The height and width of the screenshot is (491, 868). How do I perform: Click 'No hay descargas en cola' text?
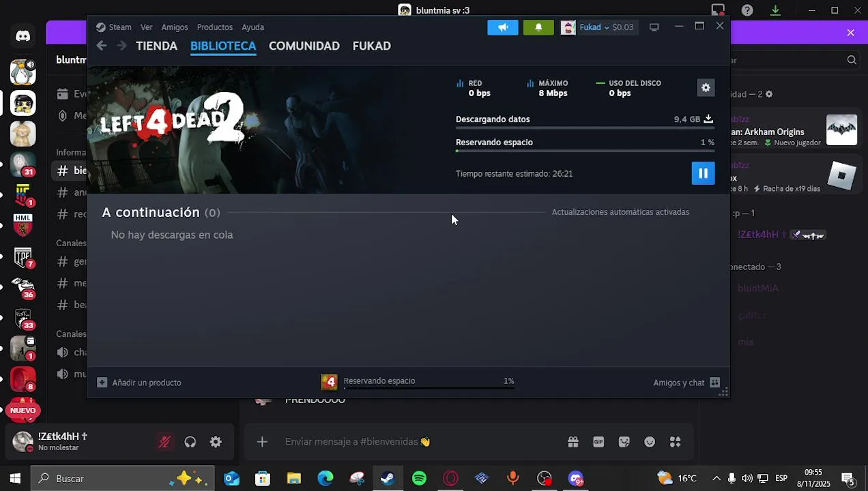pyautogui.click(x=172, y=235)
